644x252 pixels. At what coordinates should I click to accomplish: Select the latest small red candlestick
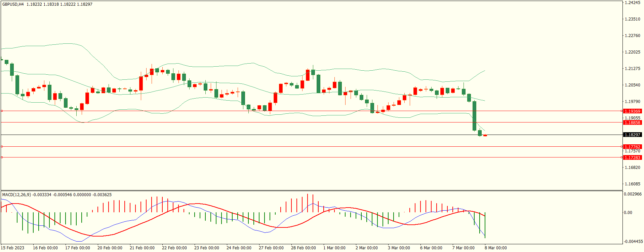point(485,136)
